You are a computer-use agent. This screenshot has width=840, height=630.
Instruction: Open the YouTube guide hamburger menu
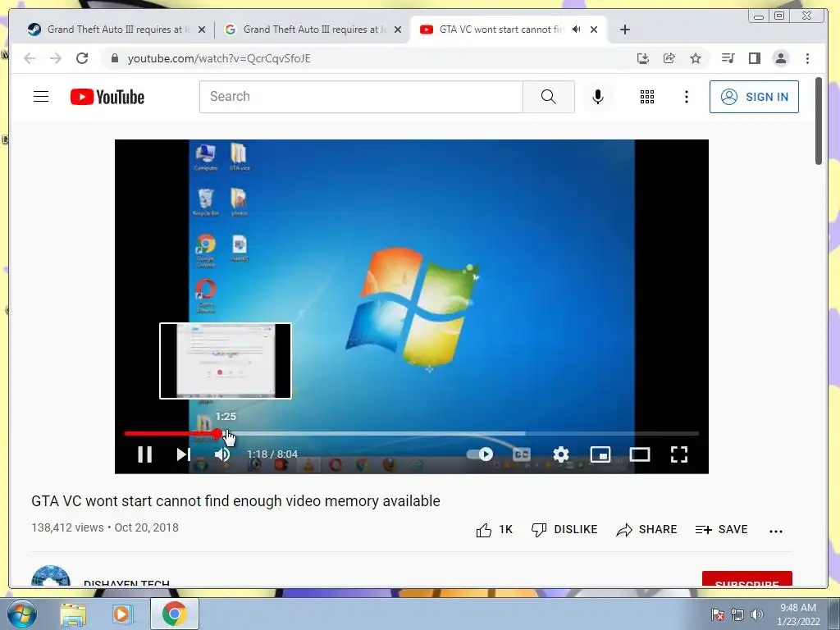click(41, 97)
